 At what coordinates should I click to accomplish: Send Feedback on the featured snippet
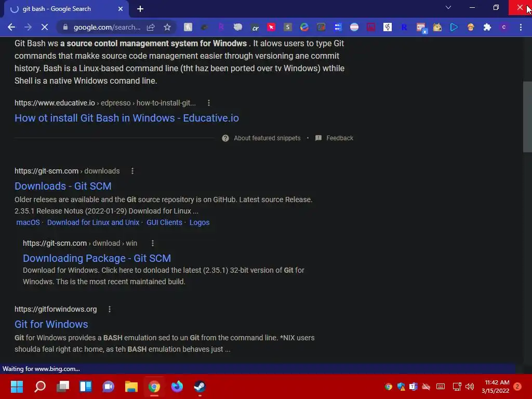pyautogui.click(x=334, y=138)
